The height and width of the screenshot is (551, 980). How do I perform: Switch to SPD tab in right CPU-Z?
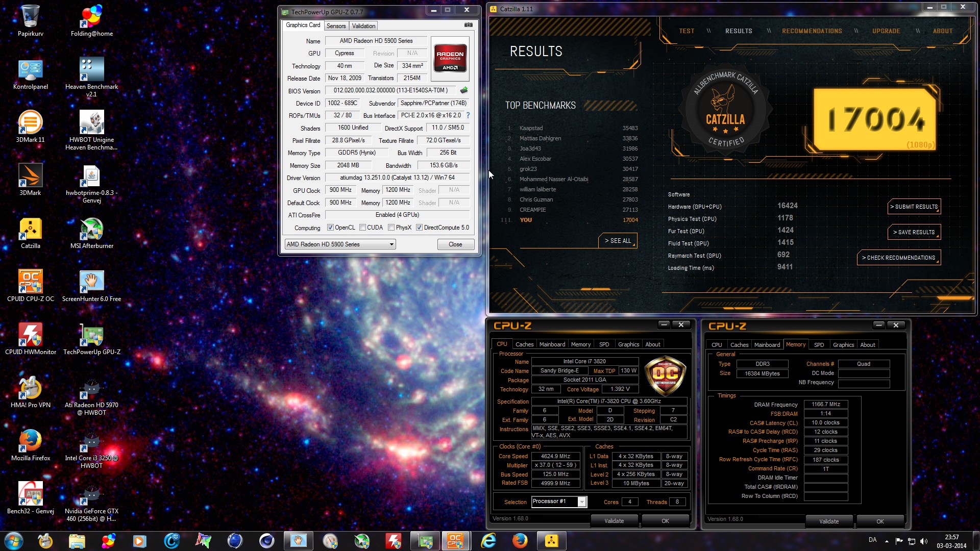[x=819, y=345]
